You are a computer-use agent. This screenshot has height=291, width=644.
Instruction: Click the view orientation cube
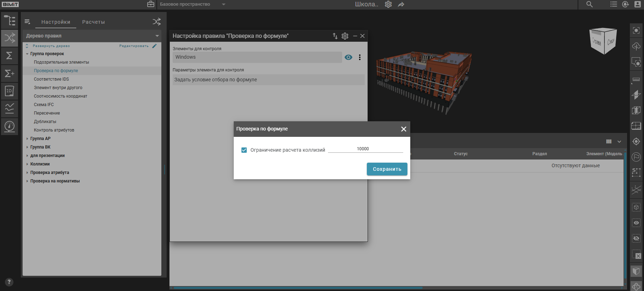pyautogui.click(x=603, y=41)
